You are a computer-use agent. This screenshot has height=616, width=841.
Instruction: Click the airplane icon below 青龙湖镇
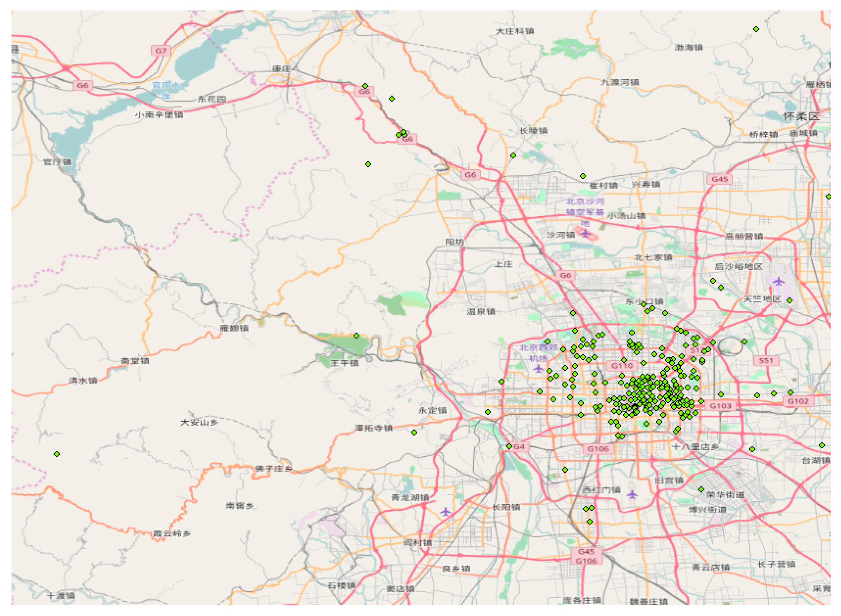pos(445,511)
